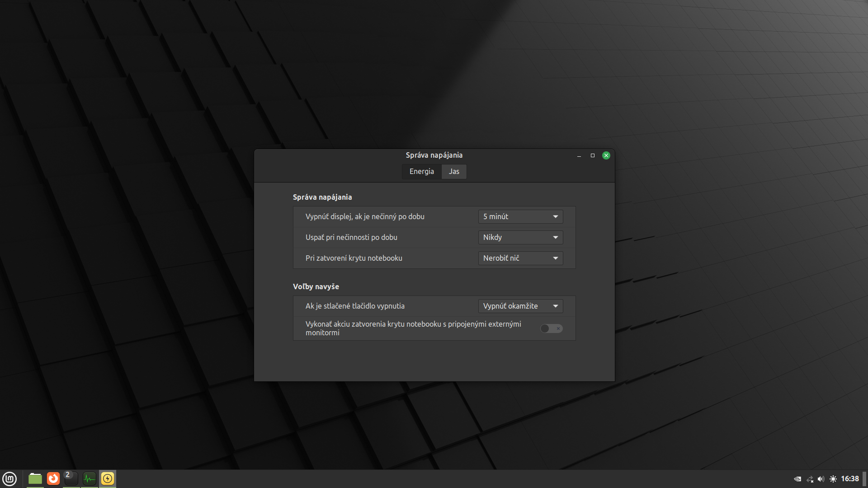The image size is (868, 488).
Task: Open the sound volume tray applet
Action: coord(821,479)
